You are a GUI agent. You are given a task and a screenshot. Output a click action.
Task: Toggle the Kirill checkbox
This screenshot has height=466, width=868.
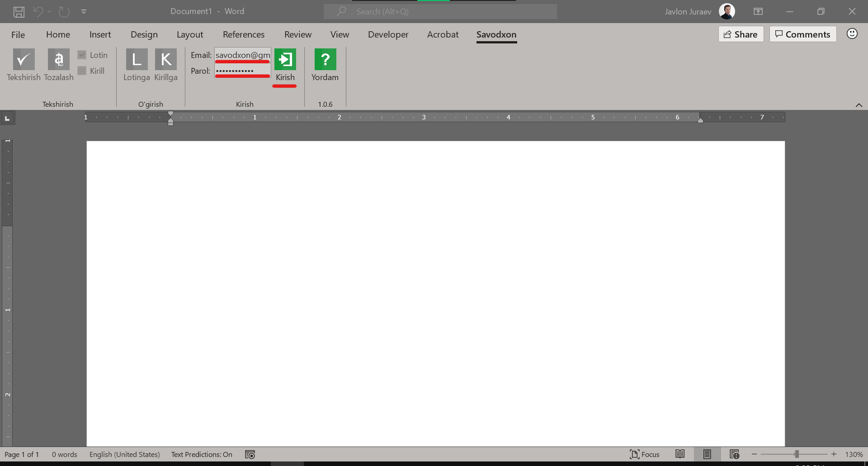pos(82,71)
